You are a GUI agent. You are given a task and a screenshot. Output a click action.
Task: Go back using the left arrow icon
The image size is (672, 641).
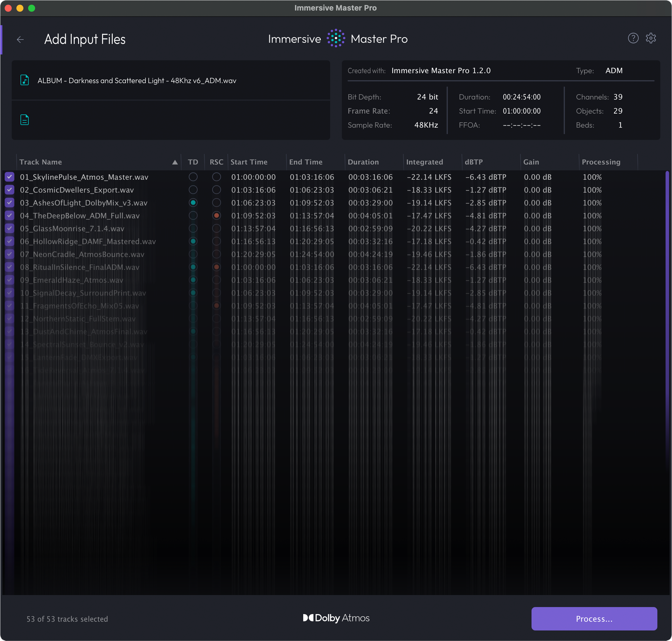coord(20,40)
